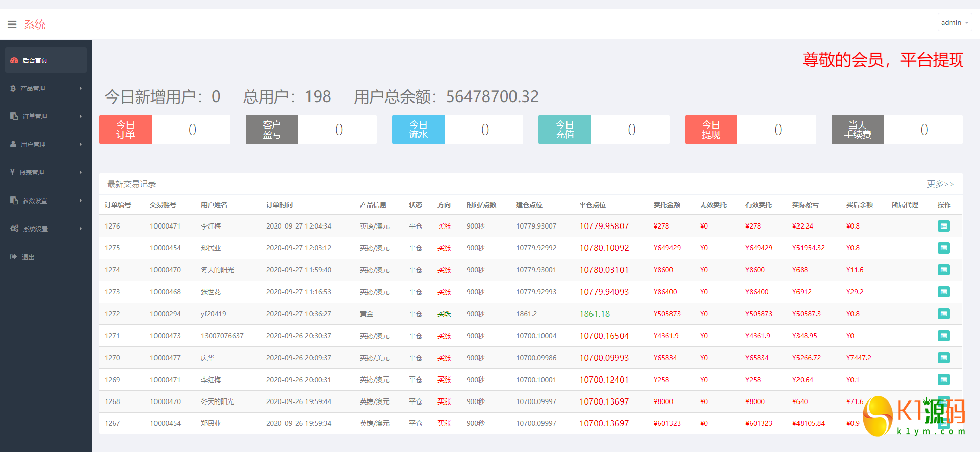Click the blue 今日流水 stat tile
This screenshot has height=452, width=980.
418,130
